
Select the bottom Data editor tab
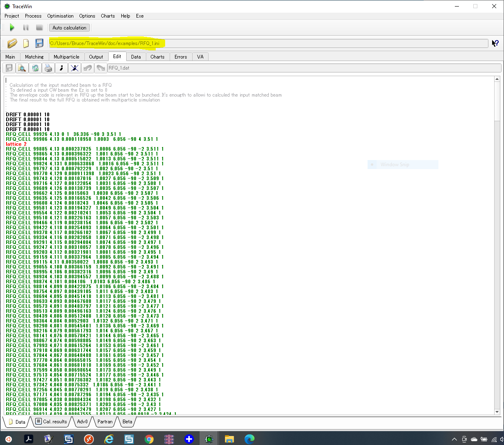click(16, 421)
